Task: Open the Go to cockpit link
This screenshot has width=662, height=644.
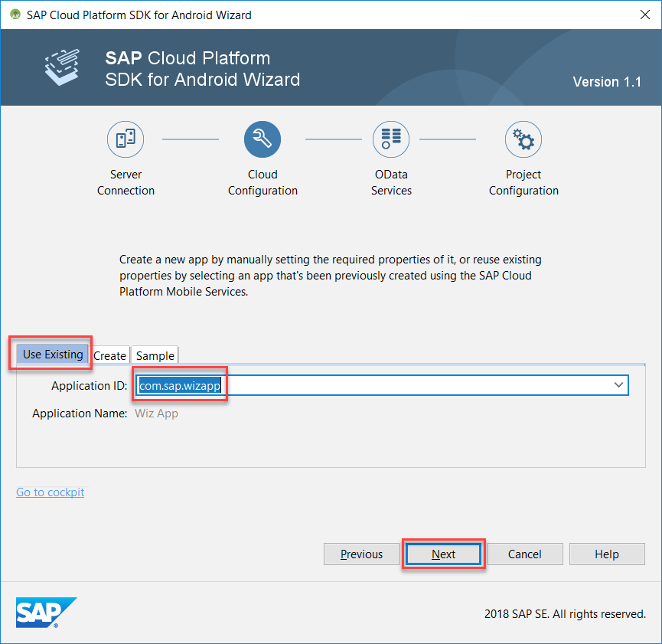Action: pyautogui.click(x=51, y=492)
